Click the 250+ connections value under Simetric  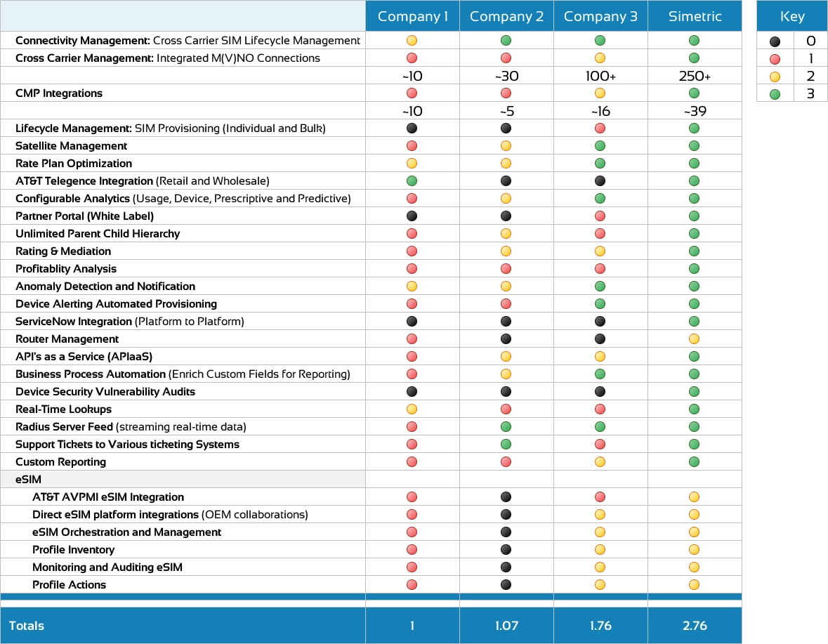tap(695, 76)
